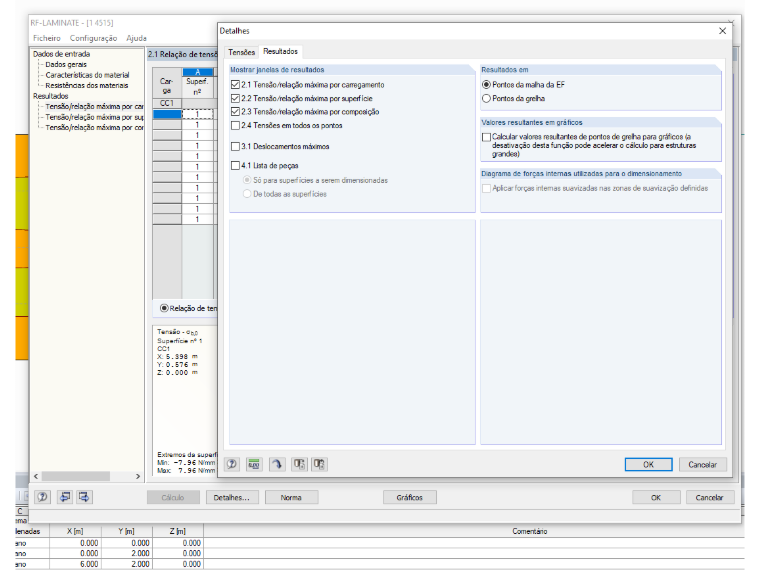Open the Ajuda menu

coord(136,38)
